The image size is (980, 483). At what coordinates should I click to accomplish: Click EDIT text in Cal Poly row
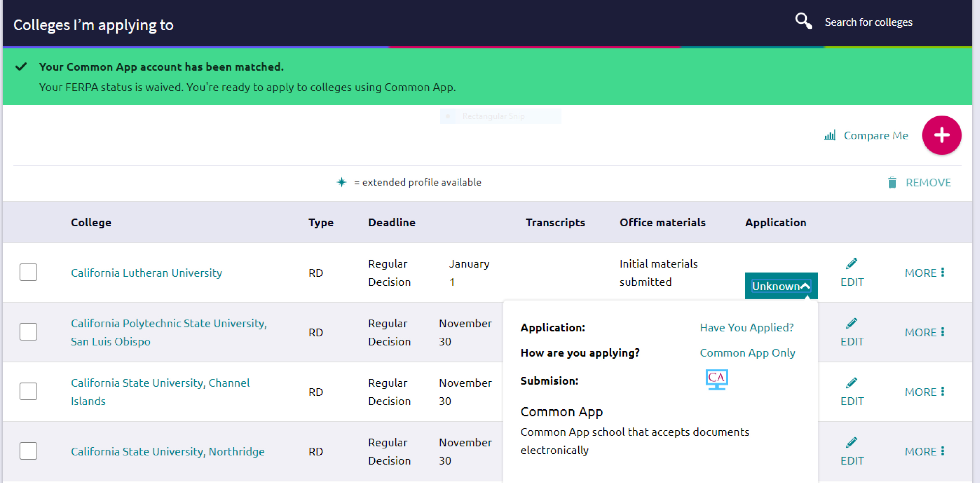[x=852, y=342]
